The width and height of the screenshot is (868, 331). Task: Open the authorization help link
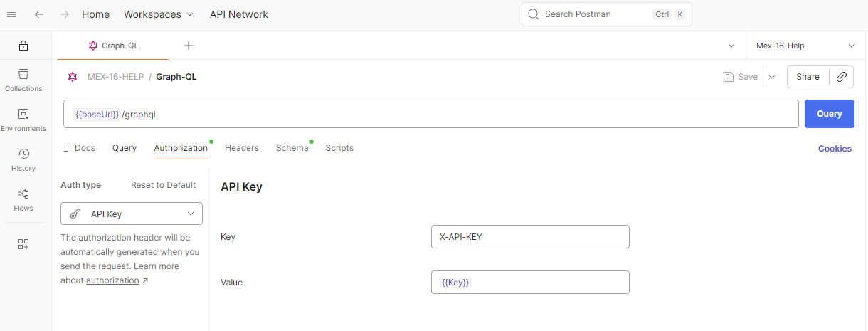click(x=112, y=280)
